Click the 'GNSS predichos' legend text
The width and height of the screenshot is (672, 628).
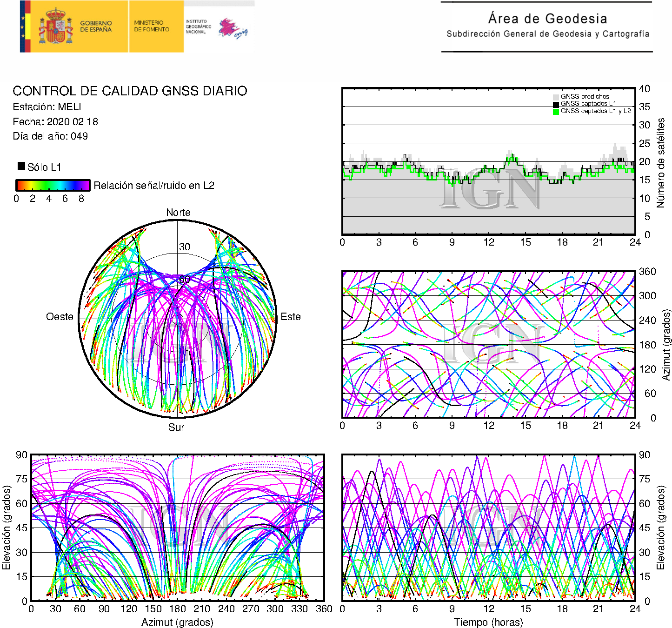pyautogui.click(x=585, y=97)
